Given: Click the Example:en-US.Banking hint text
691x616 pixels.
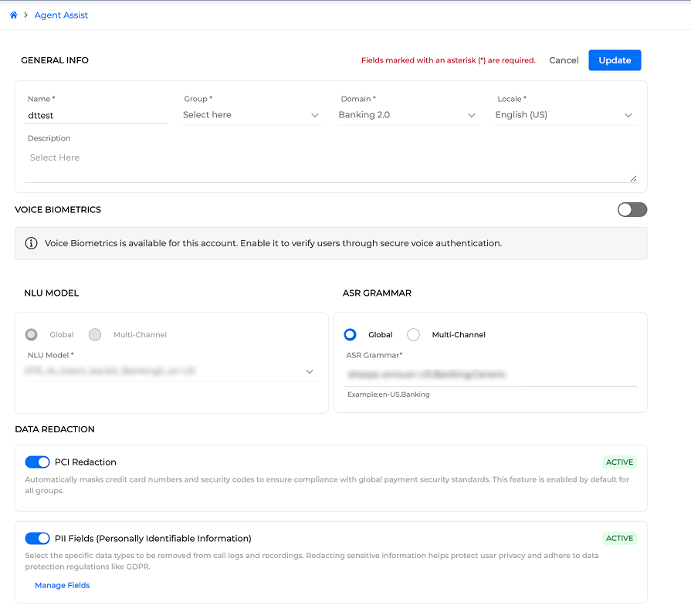Looking at the screenshot, I should [388, 394].
